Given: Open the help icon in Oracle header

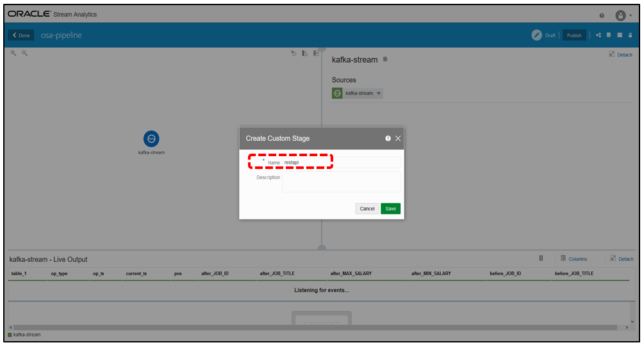Looking at the screenshot, I should click(x=602, y=15).
